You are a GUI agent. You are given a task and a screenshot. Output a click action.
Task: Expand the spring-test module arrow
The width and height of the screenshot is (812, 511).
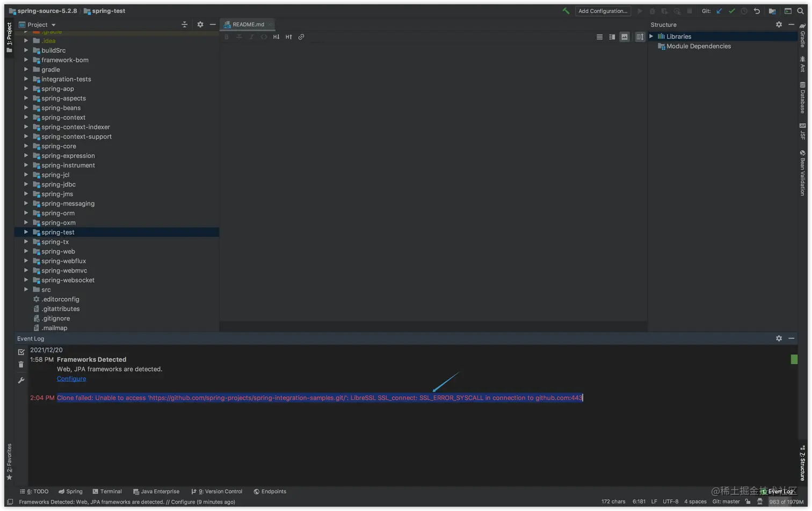pos(26,232)
